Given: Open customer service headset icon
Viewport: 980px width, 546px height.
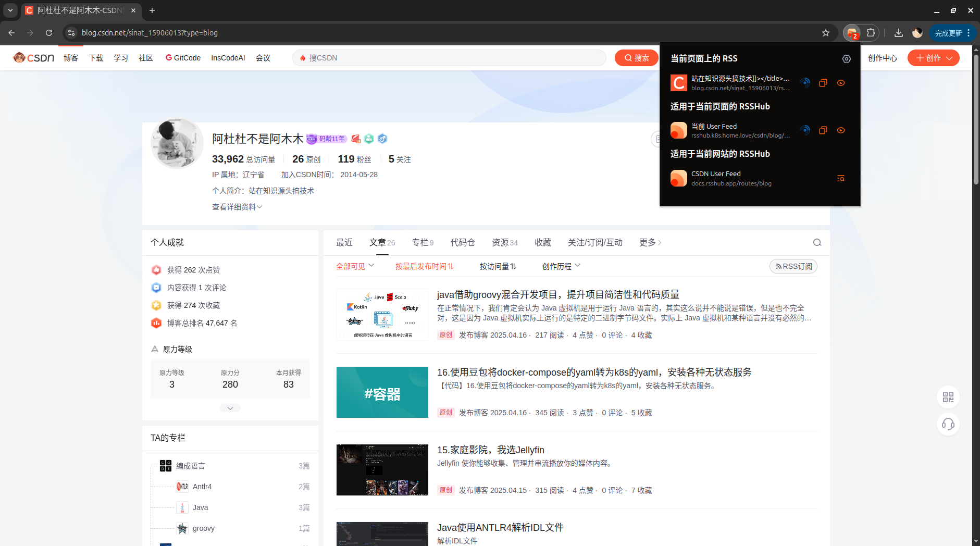Looking at the screenshot, I should [948, 424].
